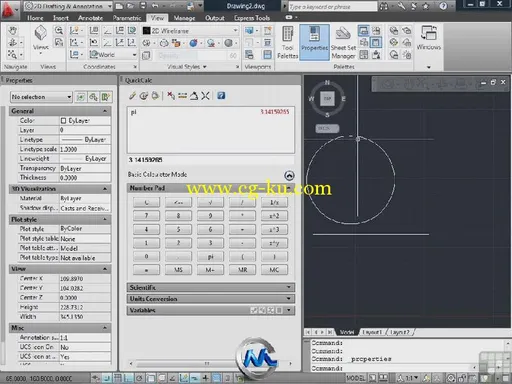The height and width of the screenshot is (384, 512).
Task: Toggle Dynamic Input in status bar
Action: [x=194, y=378]
